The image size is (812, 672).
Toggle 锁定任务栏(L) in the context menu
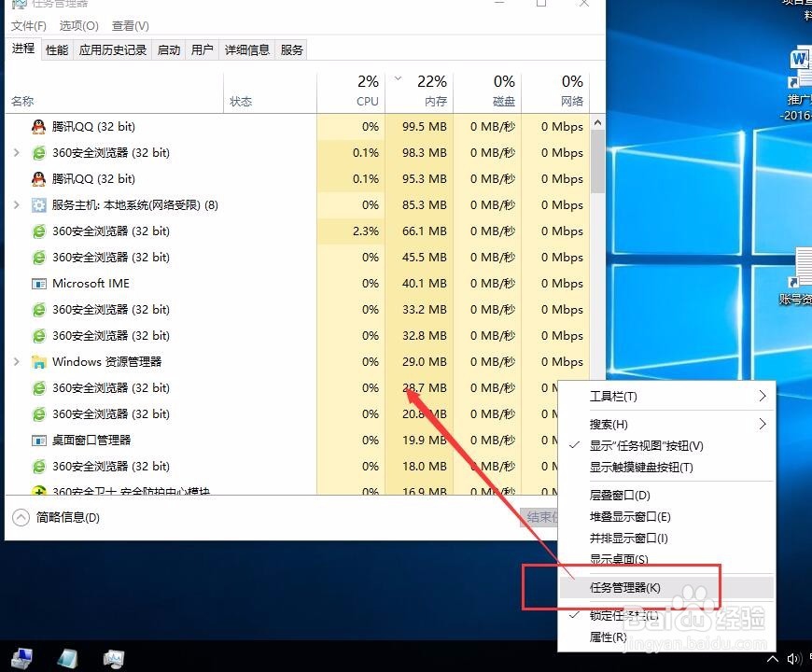click(x=666, y=616)
